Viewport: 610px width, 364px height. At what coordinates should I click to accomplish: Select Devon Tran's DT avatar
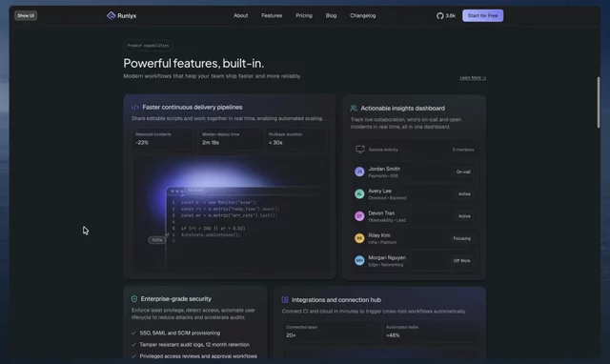(x=359, y=216)
